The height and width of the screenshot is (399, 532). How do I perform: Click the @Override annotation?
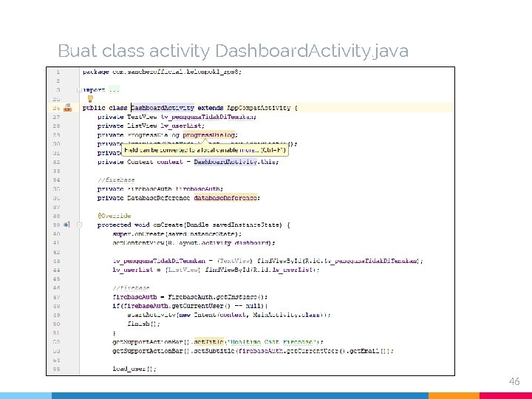coord(115,216)
